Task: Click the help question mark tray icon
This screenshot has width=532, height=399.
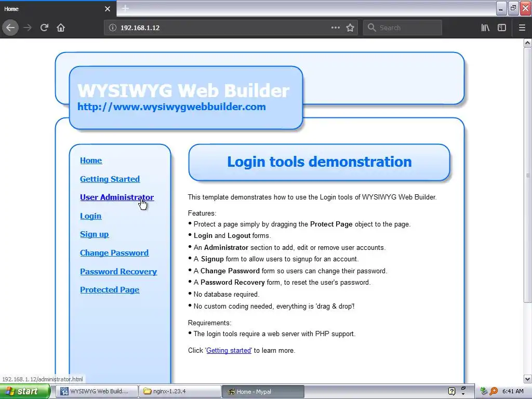Action: tap(451, 391)
